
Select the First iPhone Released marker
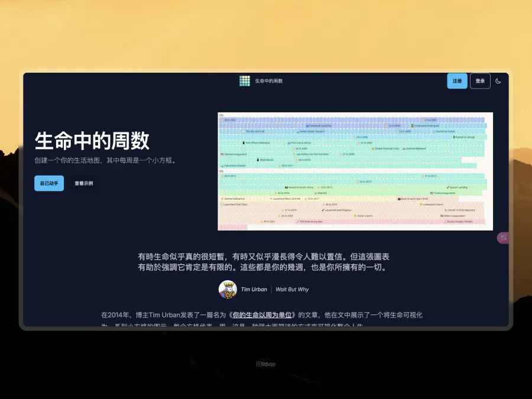256,142
